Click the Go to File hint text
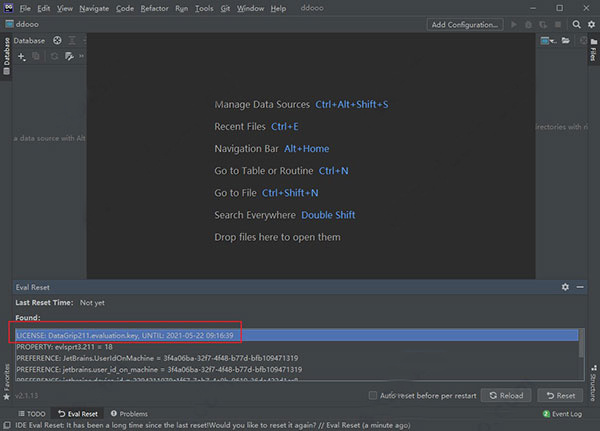 (235, 193)
